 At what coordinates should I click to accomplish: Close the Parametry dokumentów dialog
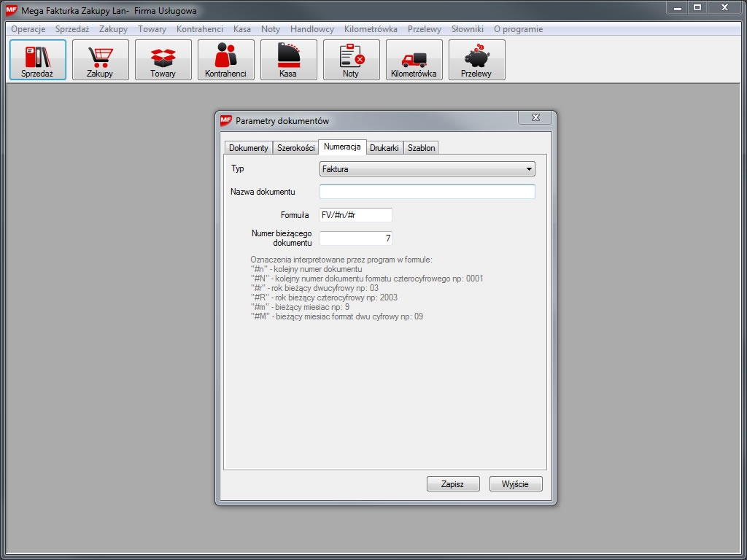535,118
